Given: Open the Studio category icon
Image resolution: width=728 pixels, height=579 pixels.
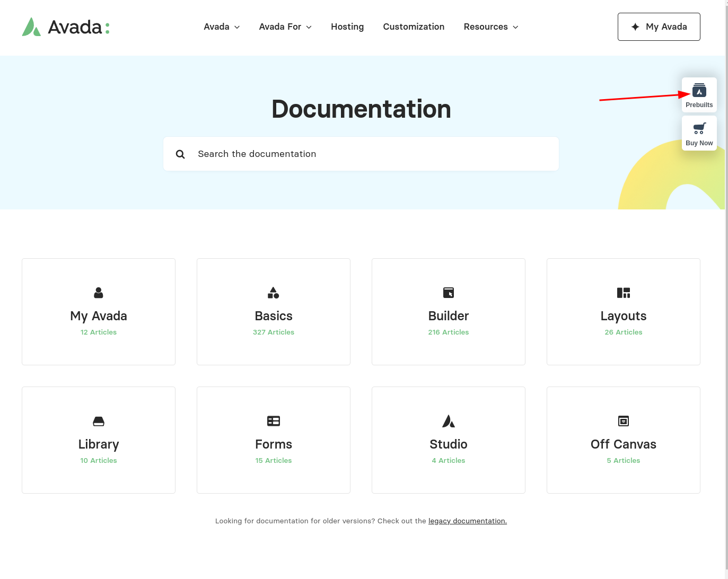Looking at the screenshot, I should [x=449, y=421].
